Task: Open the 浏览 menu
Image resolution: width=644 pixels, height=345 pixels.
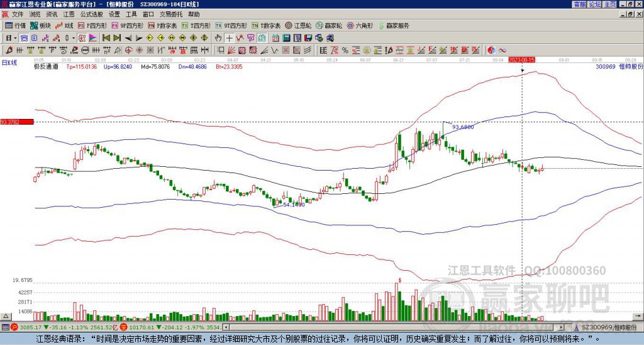Action: point(35,14)
